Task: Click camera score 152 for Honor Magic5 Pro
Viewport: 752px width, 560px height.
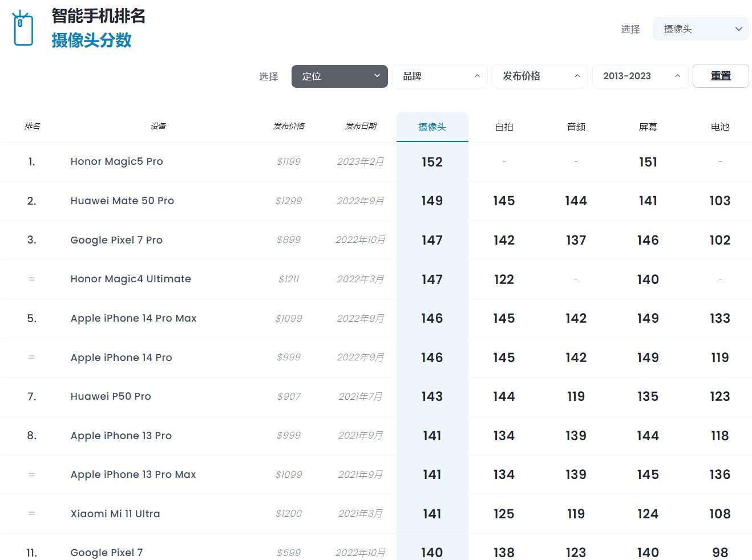Action: pos(432,162)
